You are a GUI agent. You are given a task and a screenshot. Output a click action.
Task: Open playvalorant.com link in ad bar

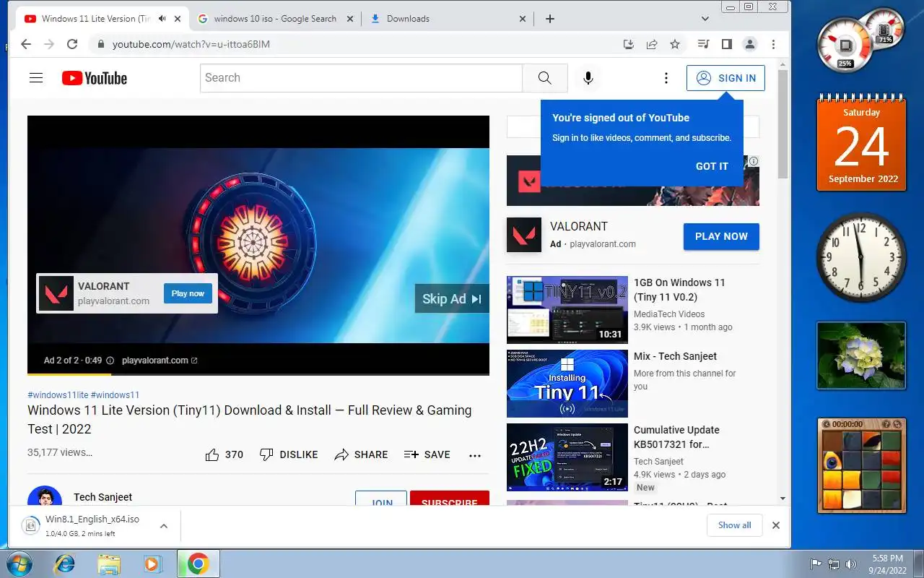pos(159,360)
